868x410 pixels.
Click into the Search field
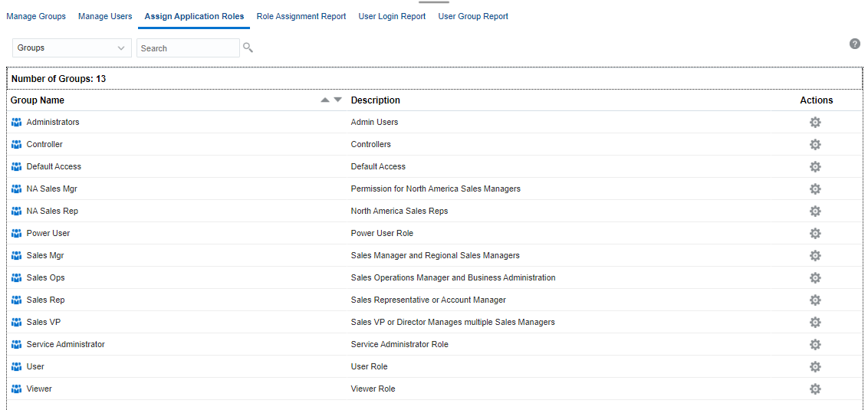(x=188, y=48)
